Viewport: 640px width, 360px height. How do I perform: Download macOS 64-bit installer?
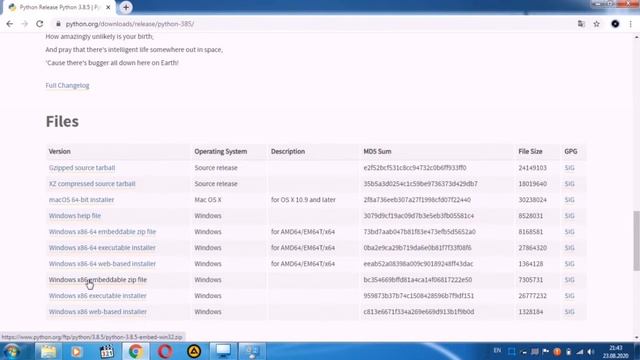pyautogui.click(x=81, y=200)
